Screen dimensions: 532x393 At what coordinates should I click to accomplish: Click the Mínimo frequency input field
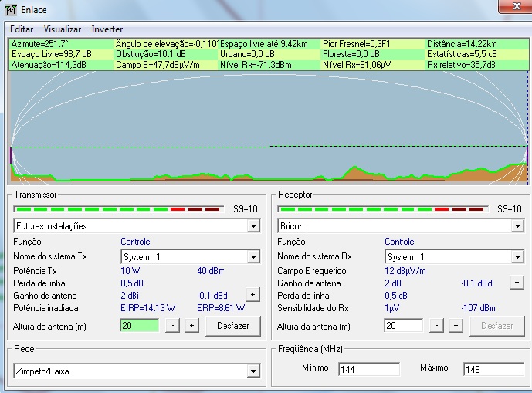click(368, 369)
